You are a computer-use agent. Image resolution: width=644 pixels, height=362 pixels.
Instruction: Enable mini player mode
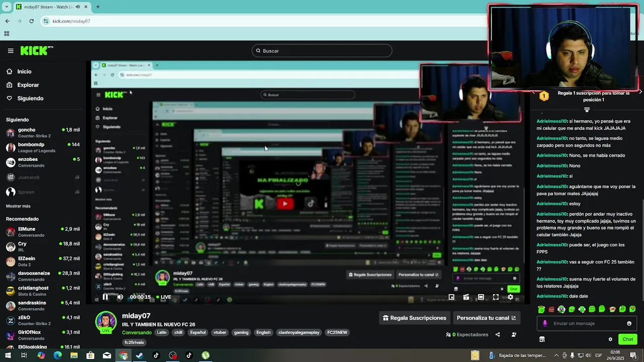[x=451, y=297]
